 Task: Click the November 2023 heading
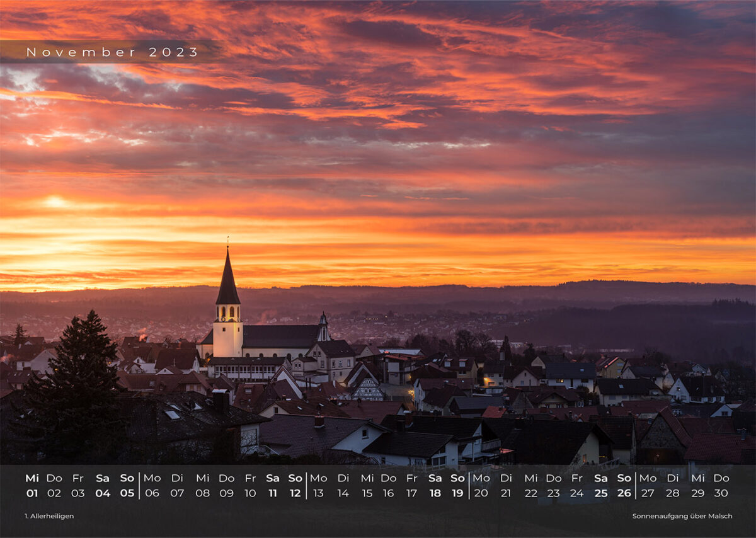click(x=112, y=52)
